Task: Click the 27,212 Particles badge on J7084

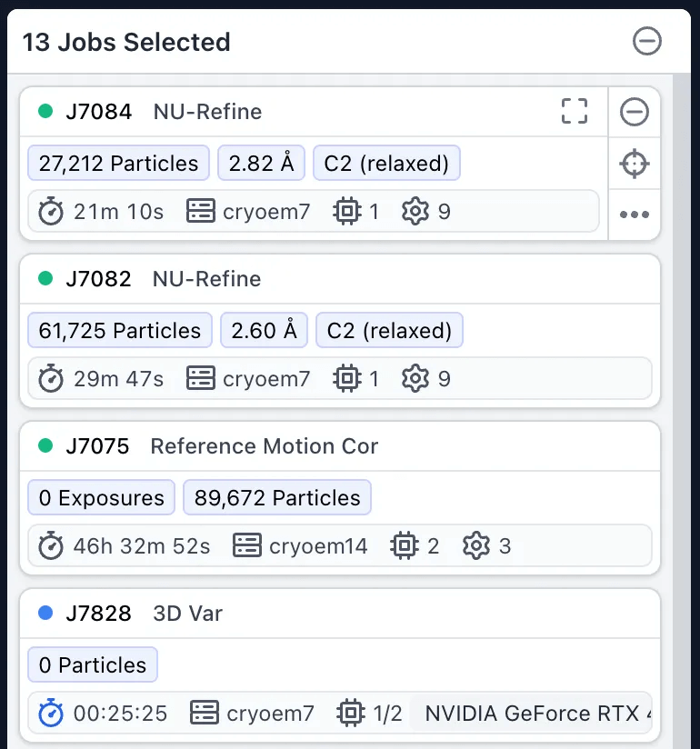Action: pyautogui.click(x=117, y=164)
